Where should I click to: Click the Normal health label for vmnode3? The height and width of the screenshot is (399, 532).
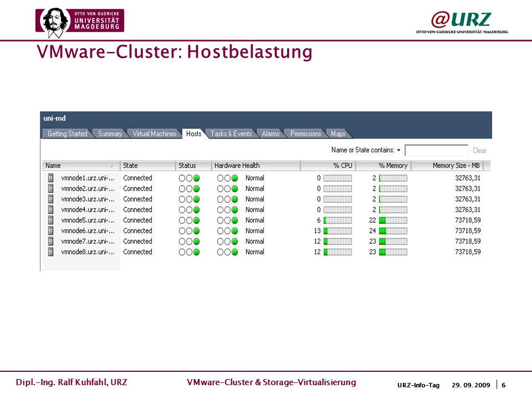coord(255,199)
